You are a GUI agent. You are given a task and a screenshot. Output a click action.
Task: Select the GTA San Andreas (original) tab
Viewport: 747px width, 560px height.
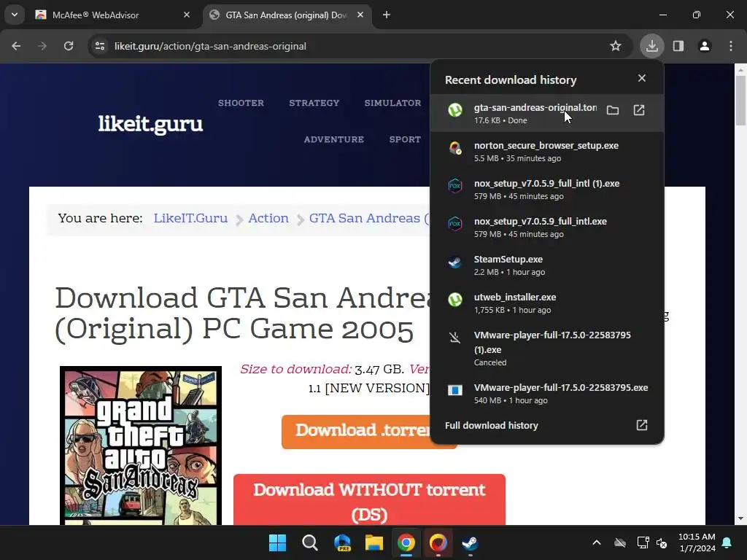tap(286, 15)
